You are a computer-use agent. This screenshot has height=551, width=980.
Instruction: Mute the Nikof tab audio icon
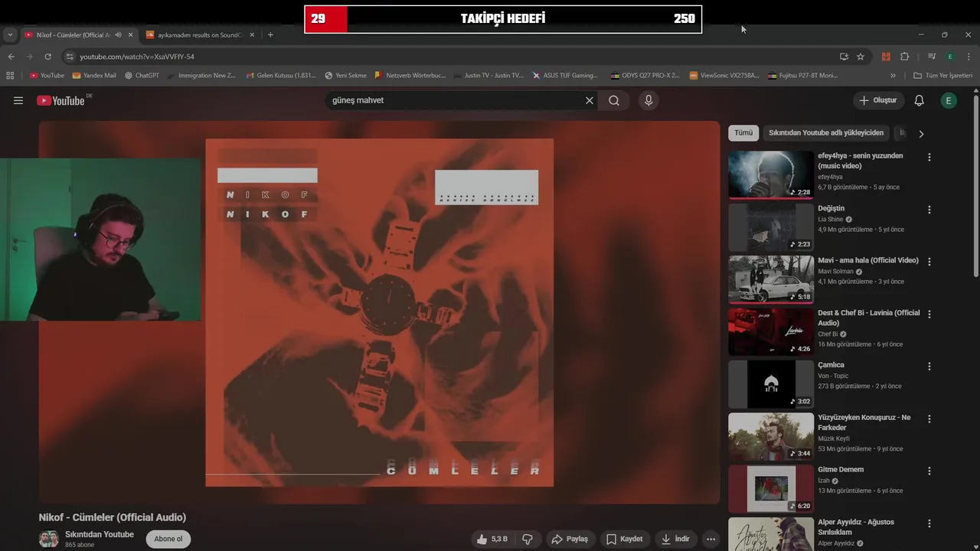click(118, 35)
